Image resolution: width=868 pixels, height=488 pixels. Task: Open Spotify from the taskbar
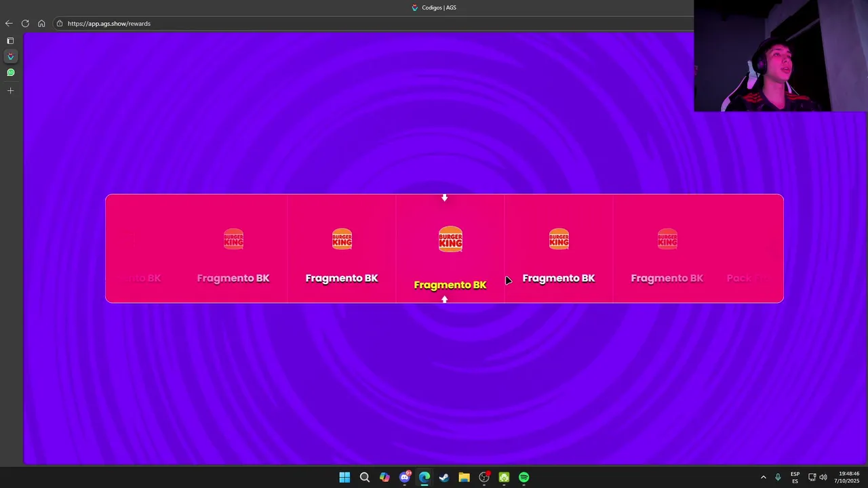click(524, 477)
